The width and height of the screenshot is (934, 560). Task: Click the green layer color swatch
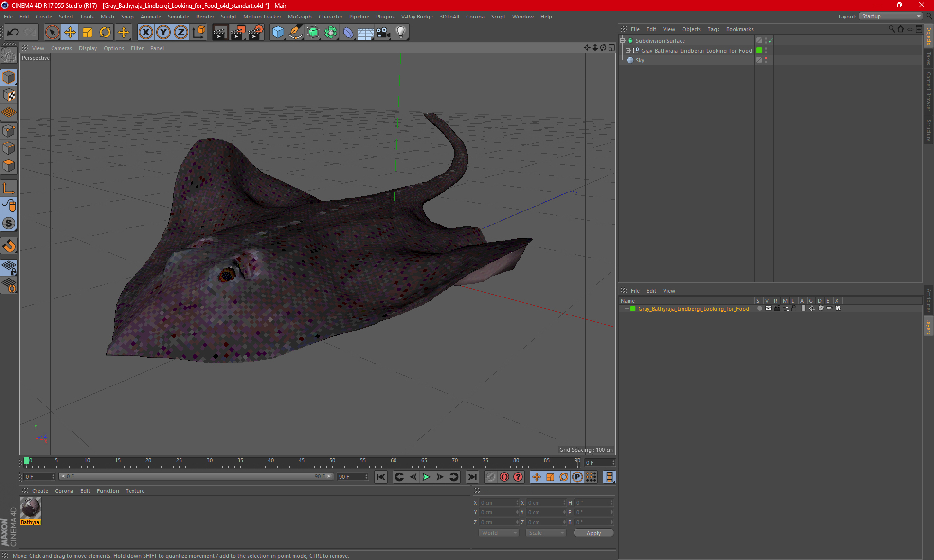point(633,309)
